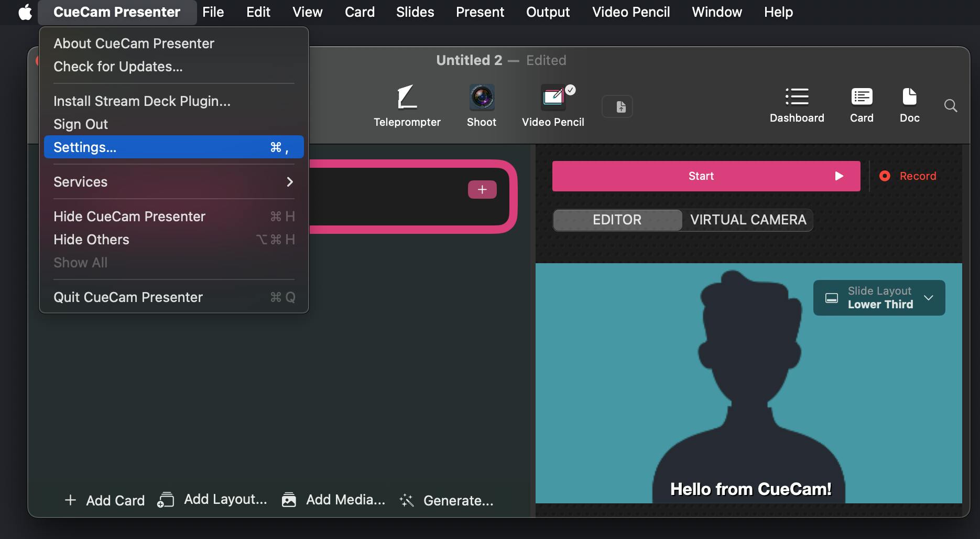Click the document export icon button
This screenshot has width=980, height=539.
pyautogui.click(x=617, y=106)
